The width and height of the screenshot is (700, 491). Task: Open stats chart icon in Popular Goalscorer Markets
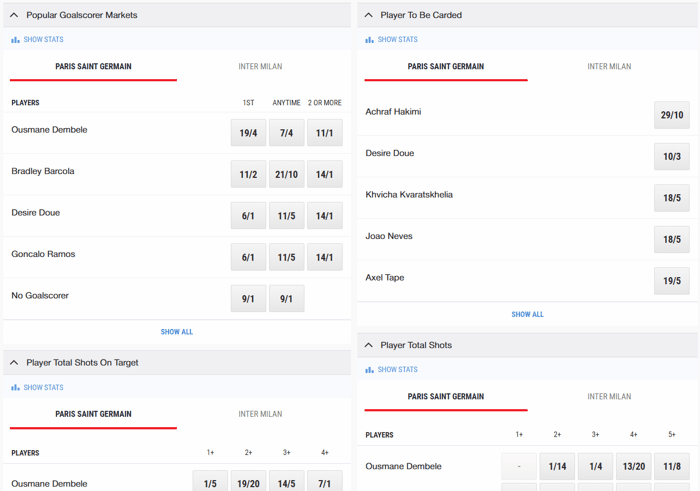[x=15, y=40]
